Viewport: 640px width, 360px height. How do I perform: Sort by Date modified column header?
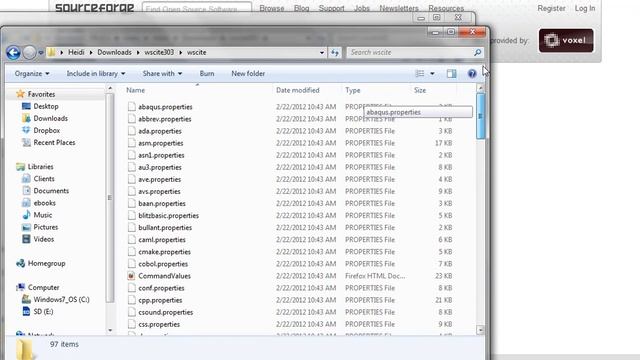pyautogui.click(x=298, y=90)
